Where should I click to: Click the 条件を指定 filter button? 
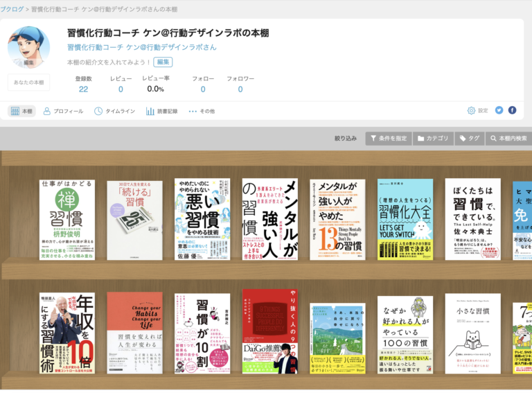389,139
